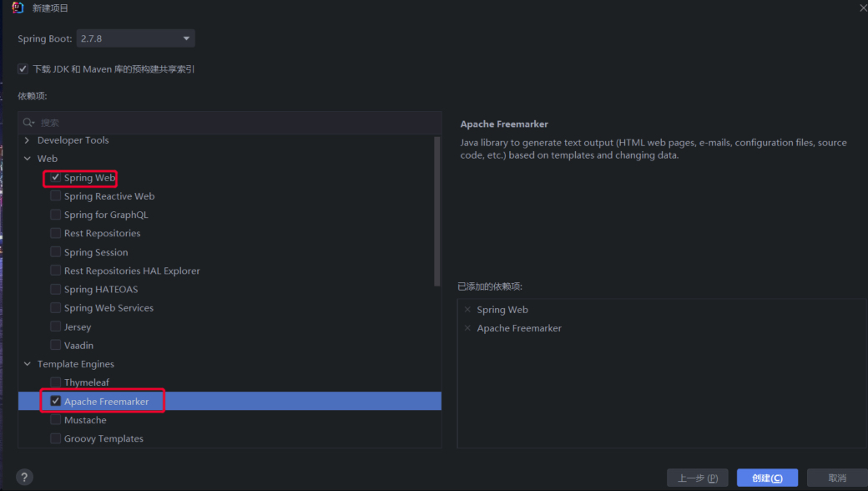Remove Apache Freemarker from added dependencies
Image resolution: width=868 pixels, height=491 pixels.
(467, 328)
